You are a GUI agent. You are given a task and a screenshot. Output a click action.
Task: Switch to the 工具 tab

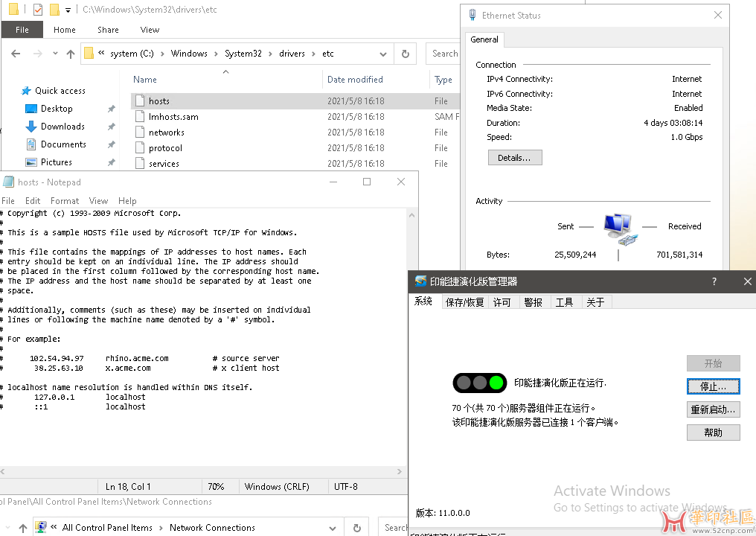[x=564, y=302]
